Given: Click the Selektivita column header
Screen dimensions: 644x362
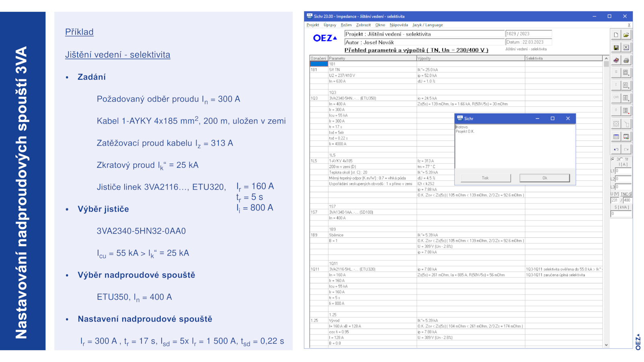Looking at the screenshot, I should click(x=563, y=58).
